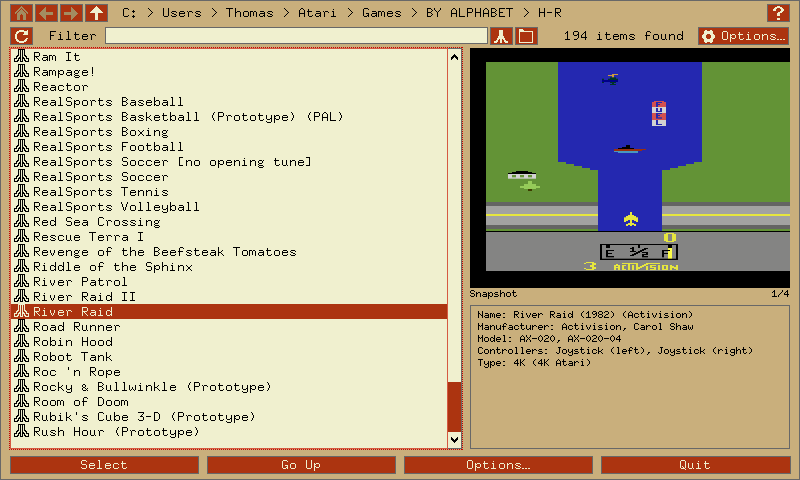The image size is (800, 480).
Task: Click the Atari icon beside RealSports Tennis
Action: 21,191
